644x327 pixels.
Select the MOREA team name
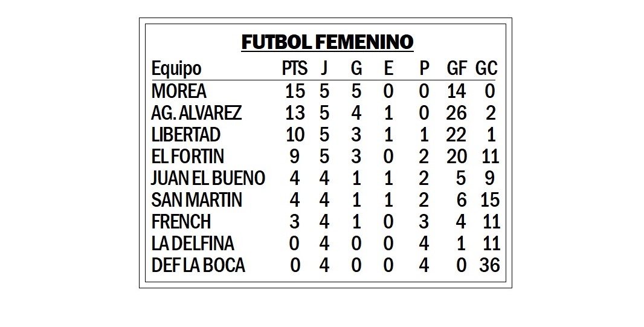click(x=179, y=91)
